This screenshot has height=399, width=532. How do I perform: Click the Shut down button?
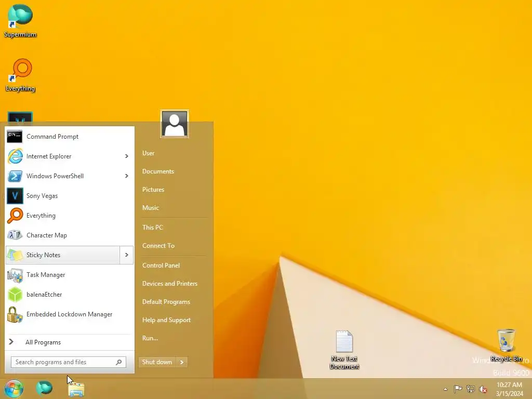pyautogui.click(x=157, y=362)
